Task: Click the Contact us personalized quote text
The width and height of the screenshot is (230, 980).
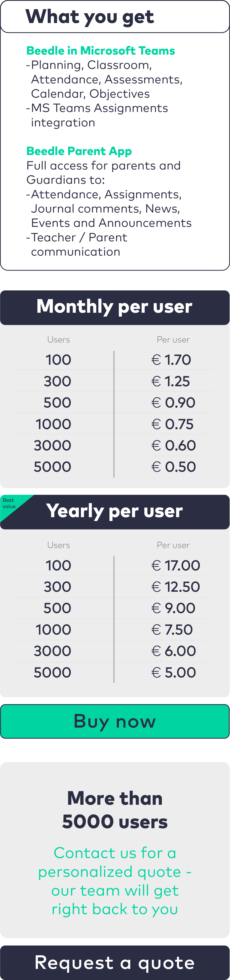Action: (x=115, y=881)
